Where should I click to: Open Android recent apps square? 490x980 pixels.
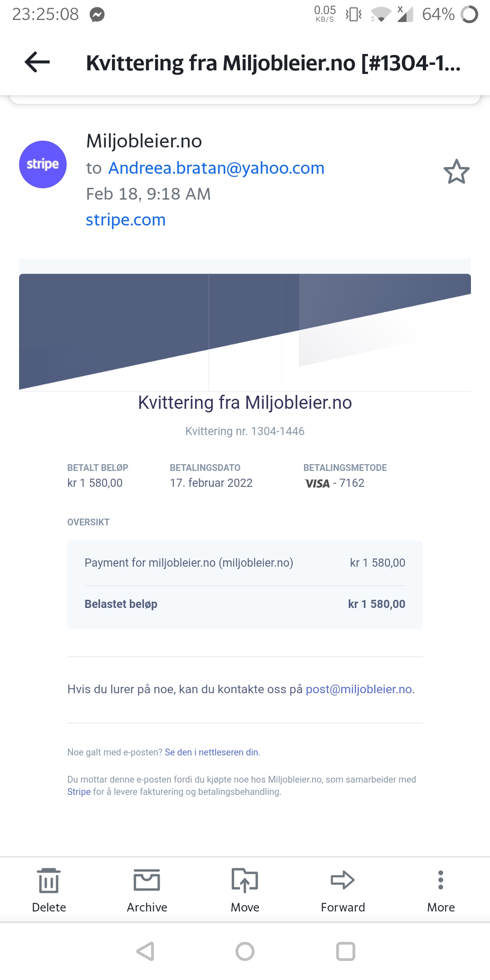tap(345, 951)
